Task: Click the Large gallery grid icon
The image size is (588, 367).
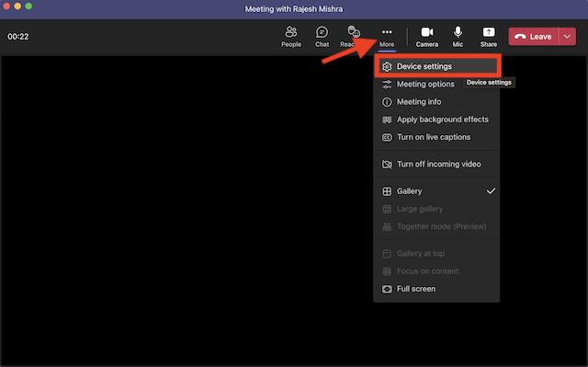Action: (387, 209)
